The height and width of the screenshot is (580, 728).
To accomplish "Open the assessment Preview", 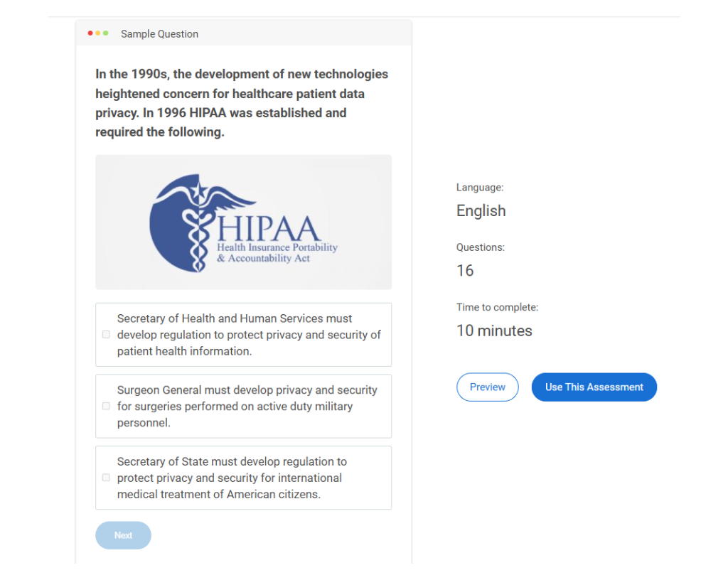I will (x=487, y=387).
